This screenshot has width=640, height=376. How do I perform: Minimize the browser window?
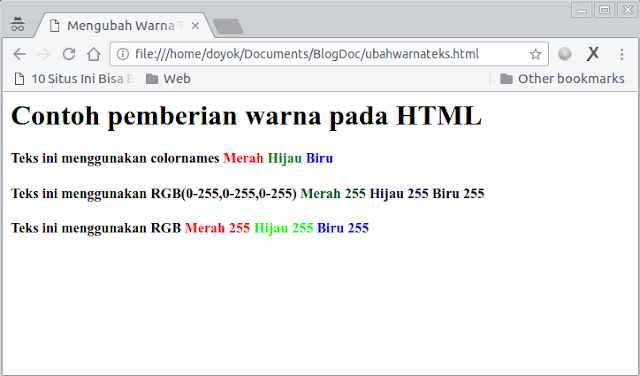582,10
